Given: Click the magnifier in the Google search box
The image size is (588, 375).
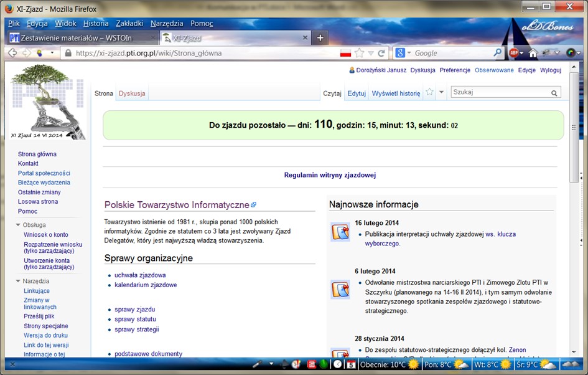Looking at the screenshot, I should pyautogui.click(x=497, y=53).
